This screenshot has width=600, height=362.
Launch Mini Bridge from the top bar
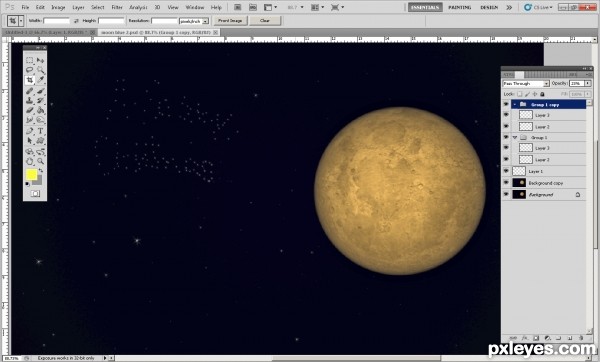click(253, 7)
